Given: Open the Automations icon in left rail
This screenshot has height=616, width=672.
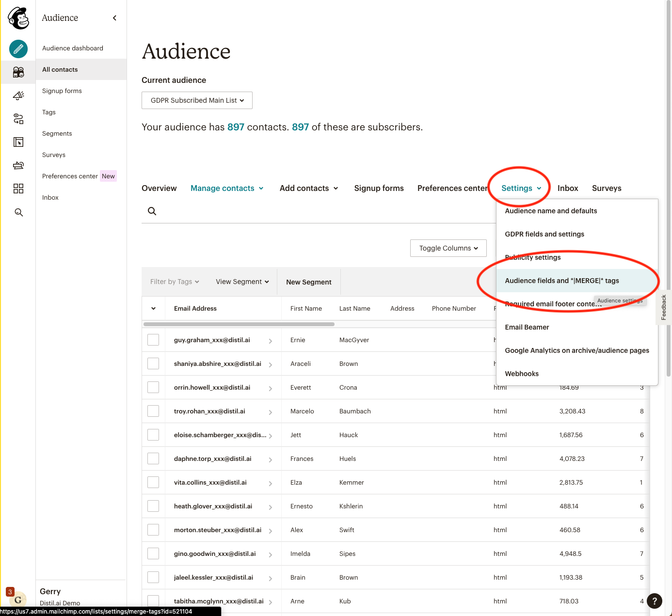Looking at the screenshot, I should click(x=18, y=119).
